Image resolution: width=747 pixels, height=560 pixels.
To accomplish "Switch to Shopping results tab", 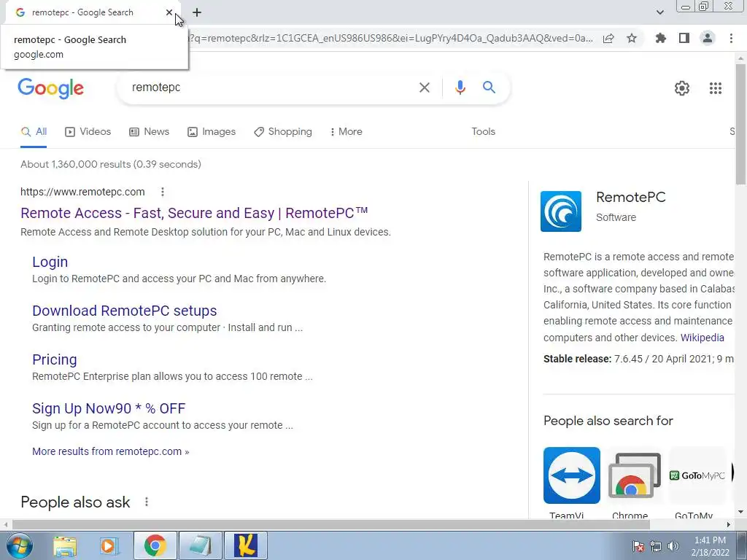I will 283,132.
